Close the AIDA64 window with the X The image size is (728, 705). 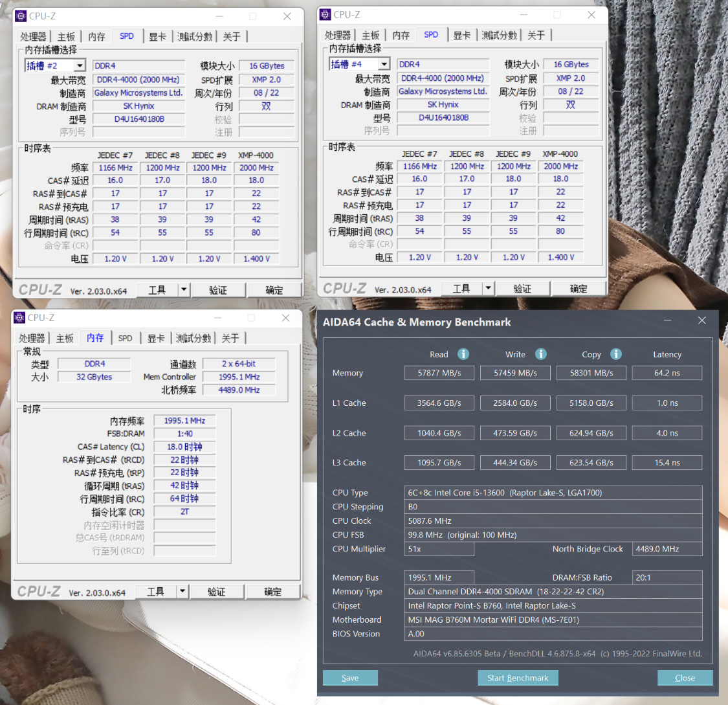point(702,320)
